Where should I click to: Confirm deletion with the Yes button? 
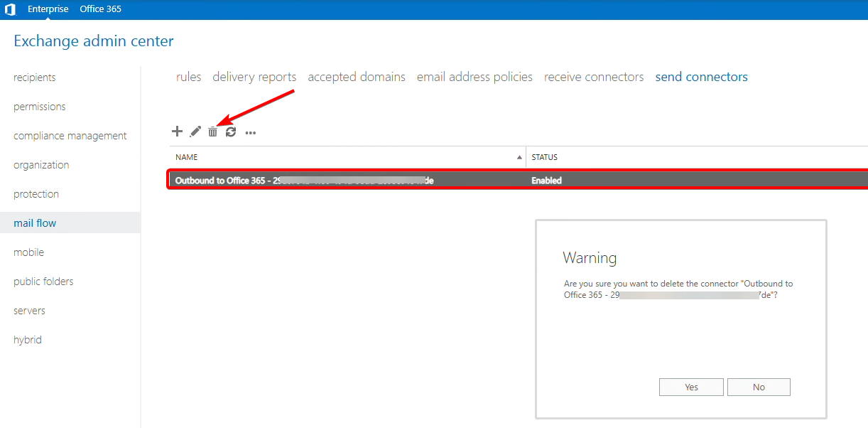click(x=691, y=387)
